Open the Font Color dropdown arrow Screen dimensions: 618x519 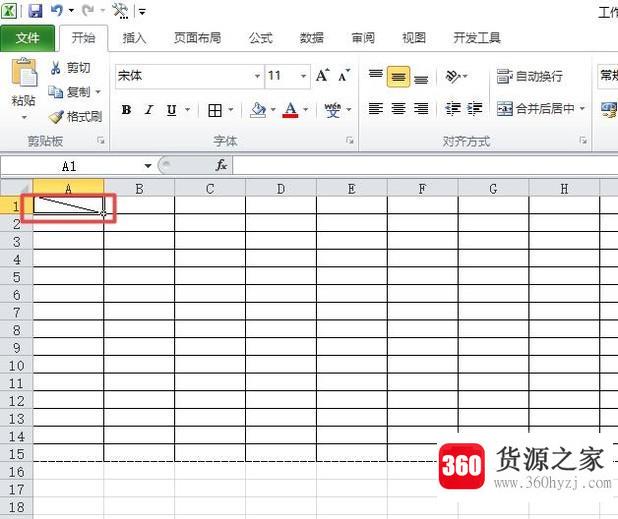pyautogui.click(x=306, y=110)
